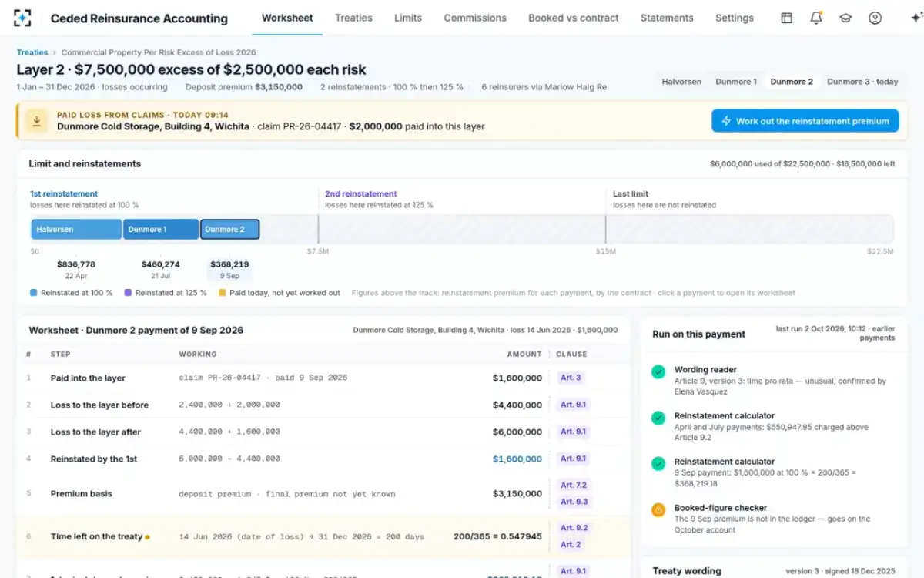The height and width of the screenshot is (578, 924).
Task: Click the warning icon beside Booked-figure checker
Action: (x=658, y=509)
